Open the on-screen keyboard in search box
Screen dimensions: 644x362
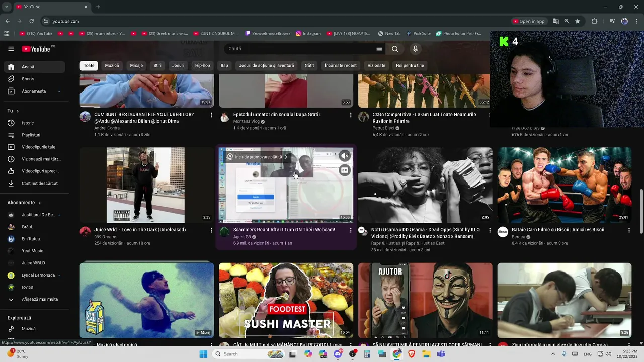379,49
